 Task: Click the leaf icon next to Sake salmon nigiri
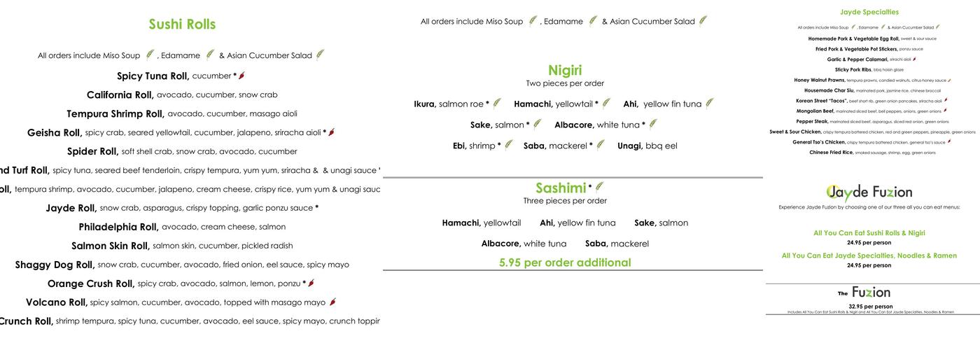tap(537, 125)
